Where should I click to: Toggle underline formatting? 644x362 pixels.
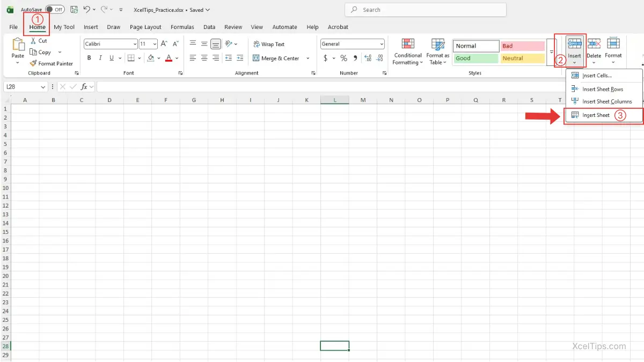pyautogui.click(x=112, y=58)
